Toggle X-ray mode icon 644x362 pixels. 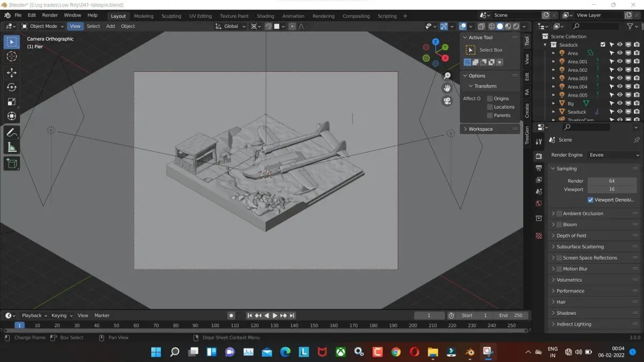pos(481,26)
